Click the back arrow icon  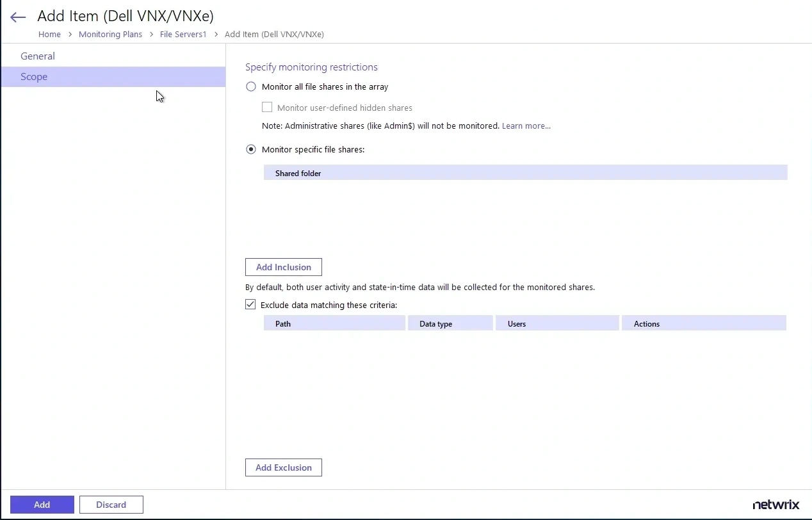click(18, 17)
